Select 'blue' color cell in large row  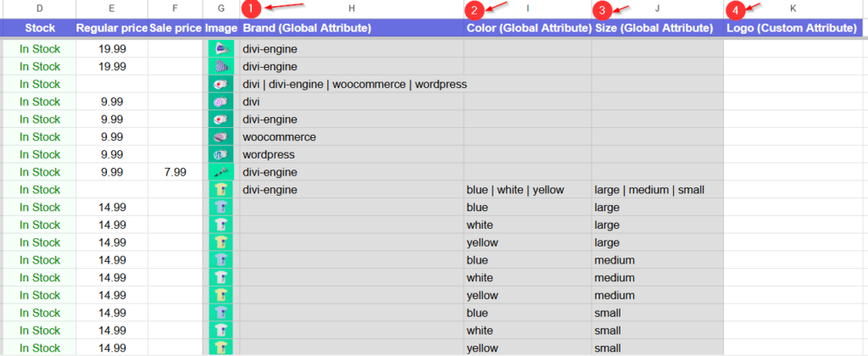(x=527, y=208)
